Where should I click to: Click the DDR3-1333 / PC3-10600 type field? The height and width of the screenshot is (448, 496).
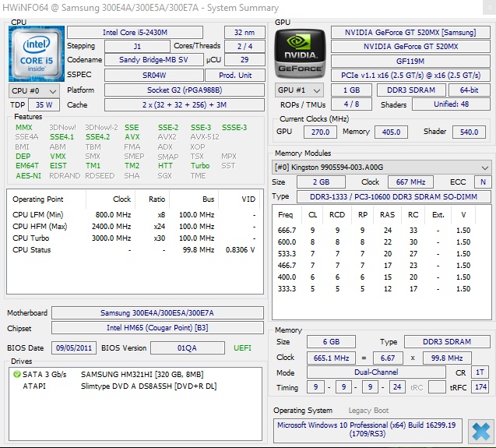coord(393,197)
